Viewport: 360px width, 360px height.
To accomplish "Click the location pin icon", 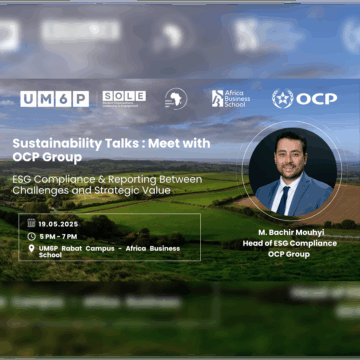I will click(31, 249).
